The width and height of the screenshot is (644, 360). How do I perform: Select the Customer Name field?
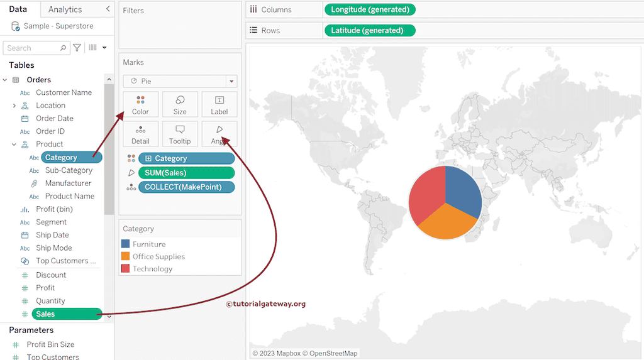(64, 93)
